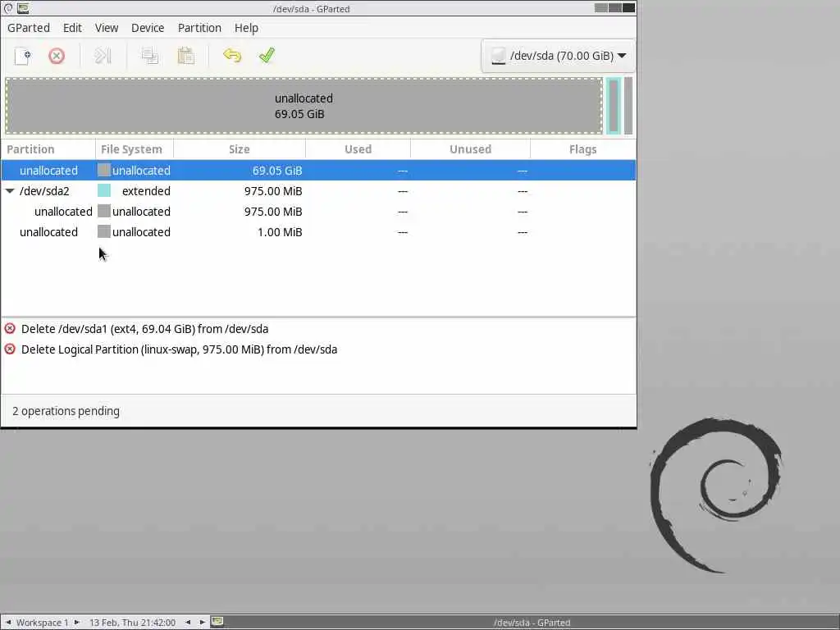Undo last operation with yellow arrow icon

click(x=232, y=56)
